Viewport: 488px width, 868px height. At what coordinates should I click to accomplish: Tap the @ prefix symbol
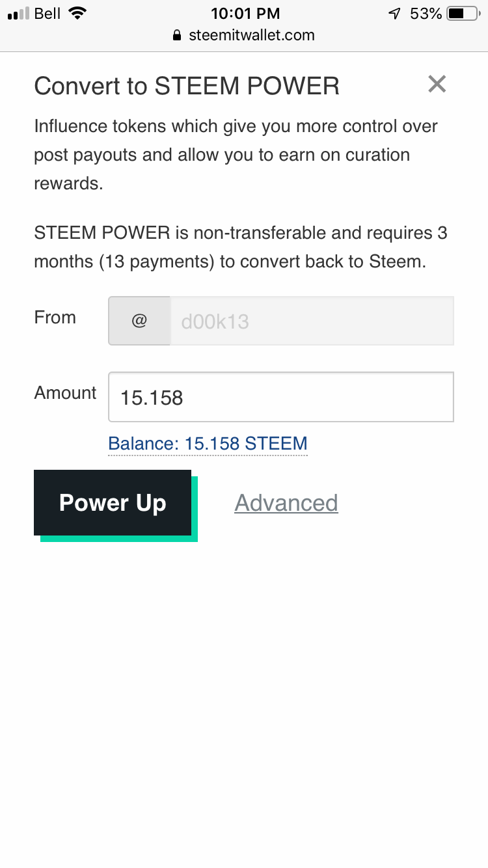pyautogui.click(x=139, y=321)
